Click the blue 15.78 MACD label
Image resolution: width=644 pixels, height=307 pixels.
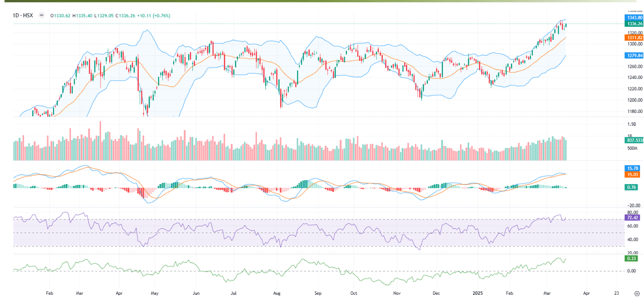(631, 168)
